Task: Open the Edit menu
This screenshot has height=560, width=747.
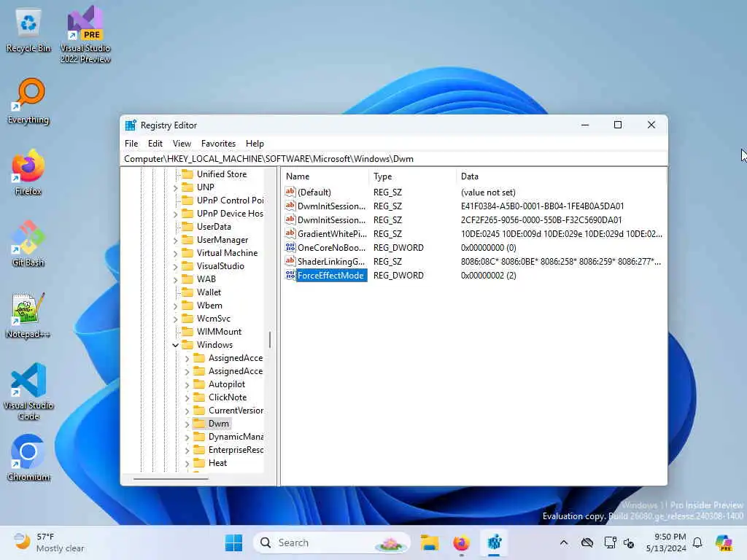Action: [x=155, y=144]
